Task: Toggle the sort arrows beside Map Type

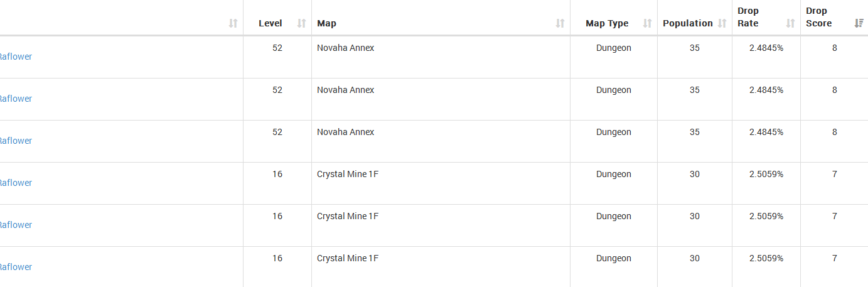Action: [647, 23]
